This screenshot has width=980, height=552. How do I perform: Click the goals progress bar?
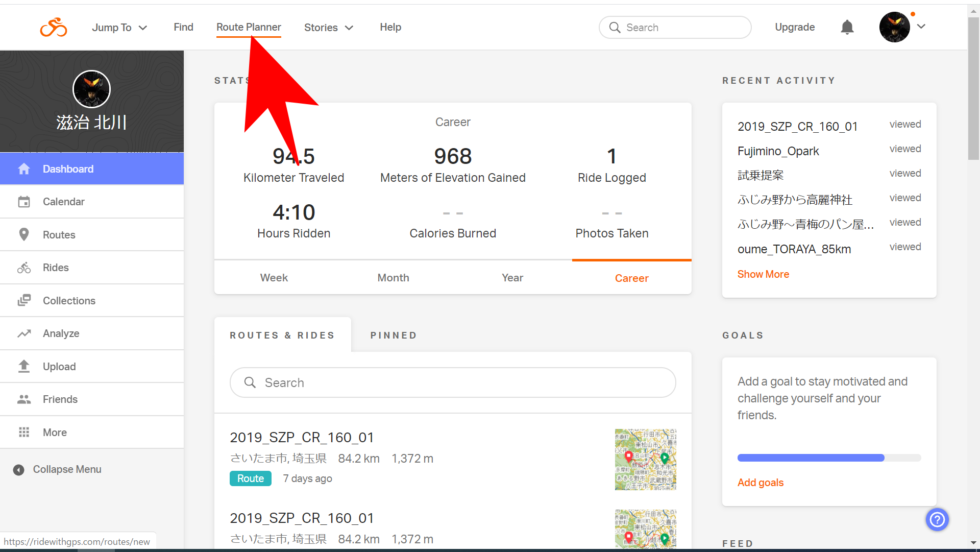[x=829, y=458]
